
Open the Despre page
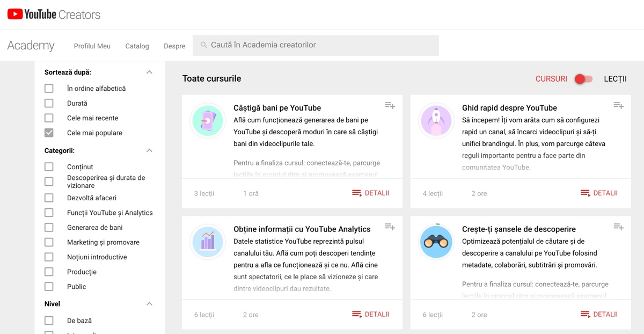click(x=174, y=46)
